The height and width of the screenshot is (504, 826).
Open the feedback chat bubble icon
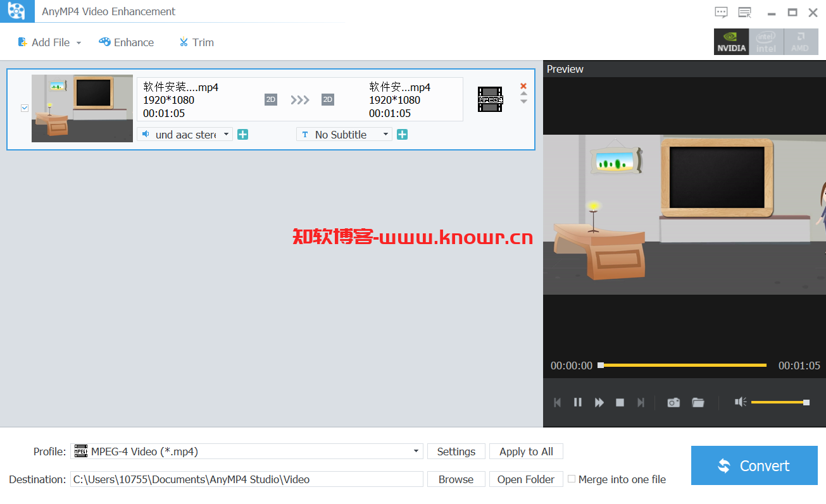[721, 12]
